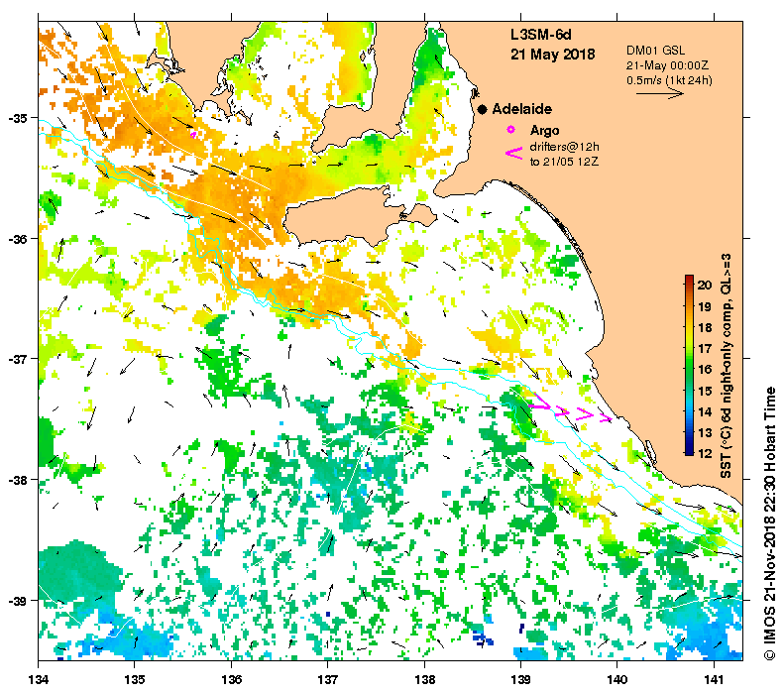This screenshot has width=784, height=694.
Task: Click the IMOS copyright timestamp text
Action: pyautogui.click(x=769, y=523)
